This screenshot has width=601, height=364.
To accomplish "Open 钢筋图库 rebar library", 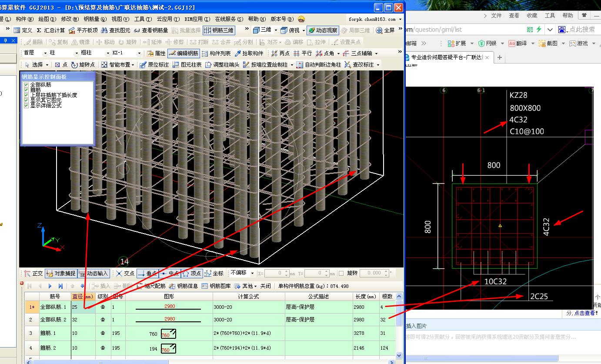I will [216, 286].
